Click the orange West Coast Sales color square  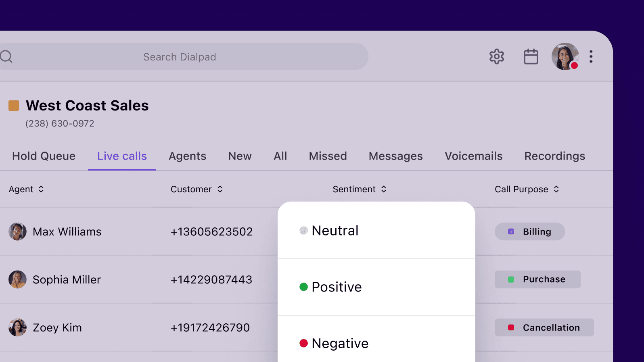(14, 106)
